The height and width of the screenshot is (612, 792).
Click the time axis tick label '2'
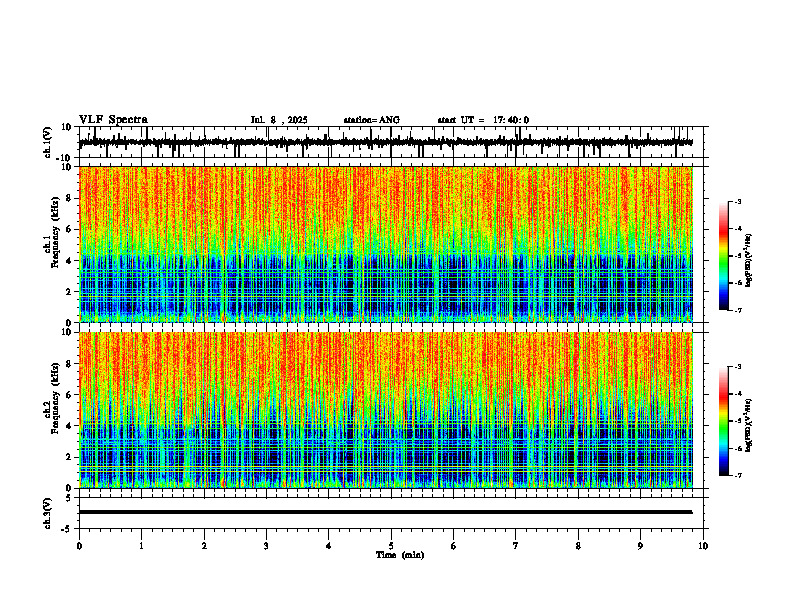[x=204, y=546]
